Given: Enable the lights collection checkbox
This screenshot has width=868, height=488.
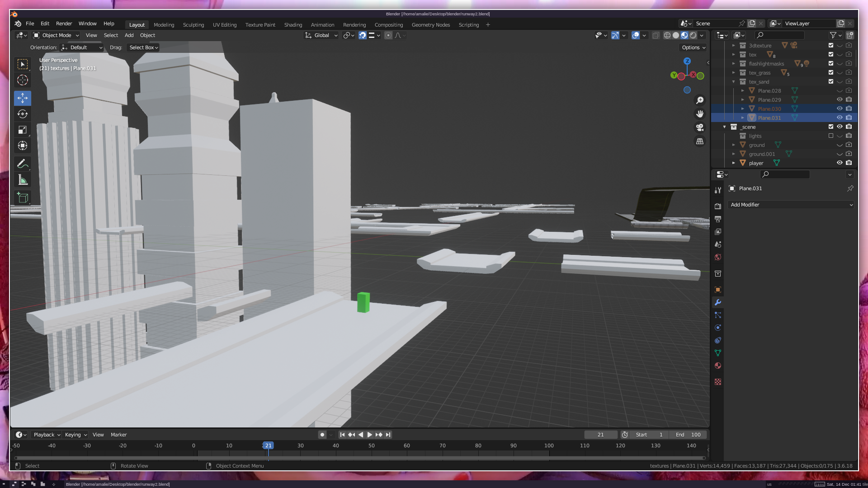Looking at the screenshot, I should pyautogui.click(x=831, y=136).
